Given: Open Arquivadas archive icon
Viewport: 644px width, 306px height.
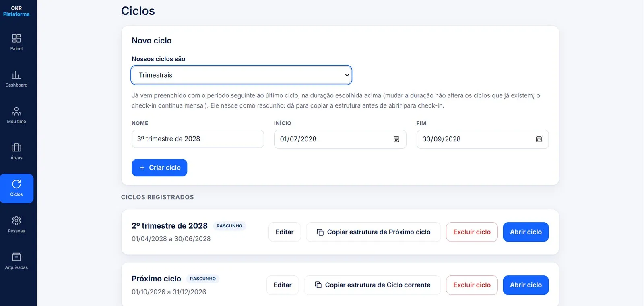Looking at the screenshot, I should pyautogui.click(x=17, y=257).
